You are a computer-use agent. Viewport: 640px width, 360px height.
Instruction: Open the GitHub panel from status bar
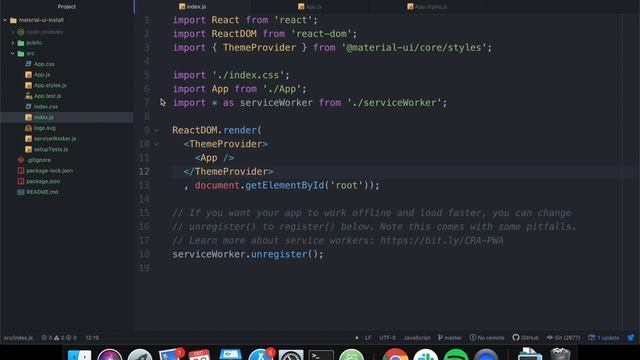click(x=525, y=338)
